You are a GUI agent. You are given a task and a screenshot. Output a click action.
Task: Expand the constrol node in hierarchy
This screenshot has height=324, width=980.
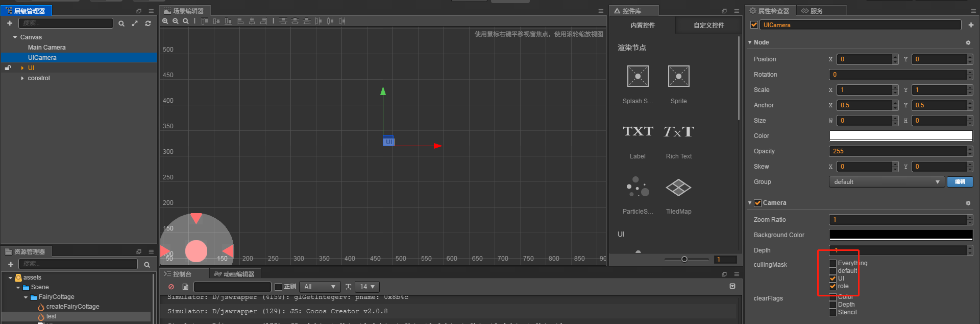tap(22, 78)
